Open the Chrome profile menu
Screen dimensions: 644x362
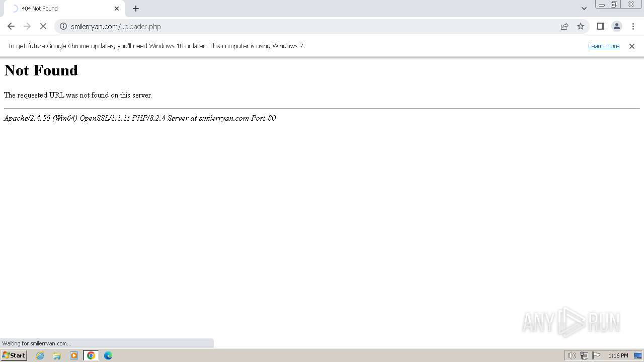(617, 26)
